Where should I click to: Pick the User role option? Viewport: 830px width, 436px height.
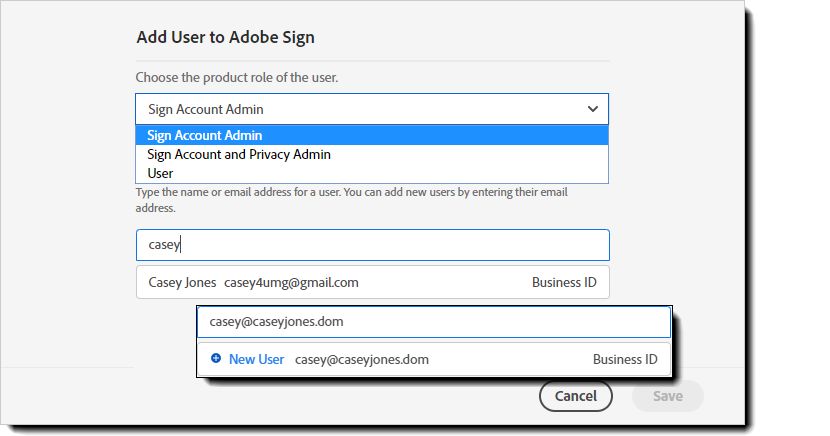click(160, 173)
